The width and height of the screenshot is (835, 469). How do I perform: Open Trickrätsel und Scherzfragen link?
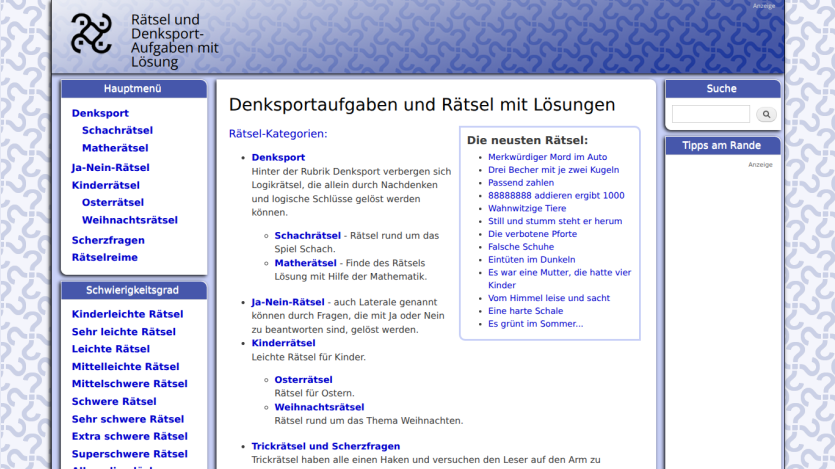(325, 446)
